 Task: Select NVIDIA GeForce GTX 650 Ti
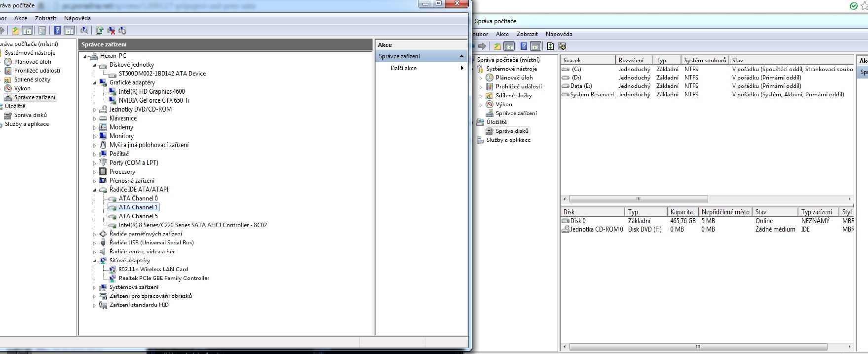154,100
